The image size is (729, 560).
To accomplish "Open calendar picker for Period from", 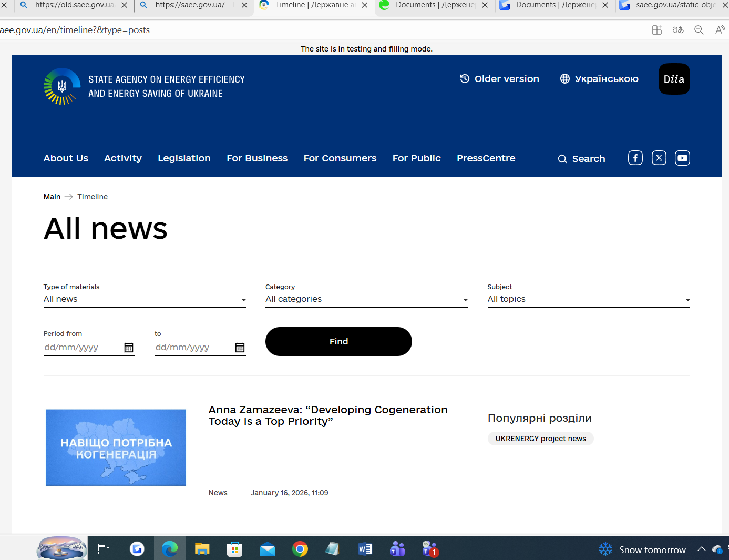I will 129,348.
